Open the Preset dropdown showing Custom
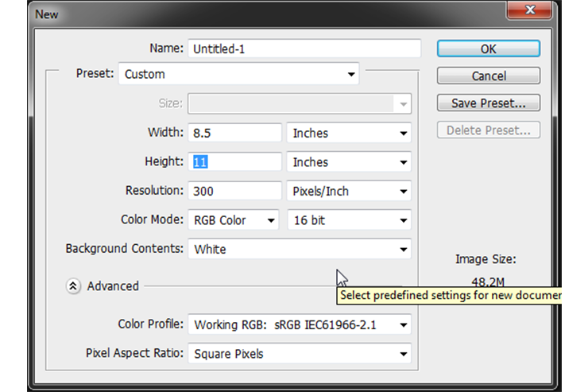The width and height of the screenshot is (588, 392). (238, 74)
